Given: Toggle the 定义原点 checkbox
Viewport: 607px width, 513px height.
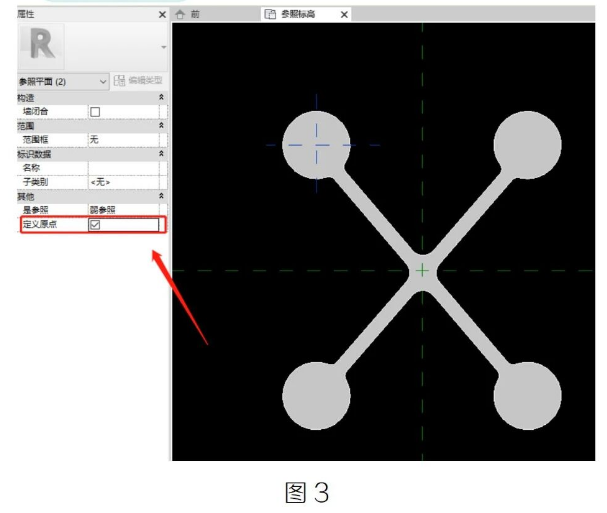Looking at the screenshot, I should pyautogui.click(x=95, y=225).
